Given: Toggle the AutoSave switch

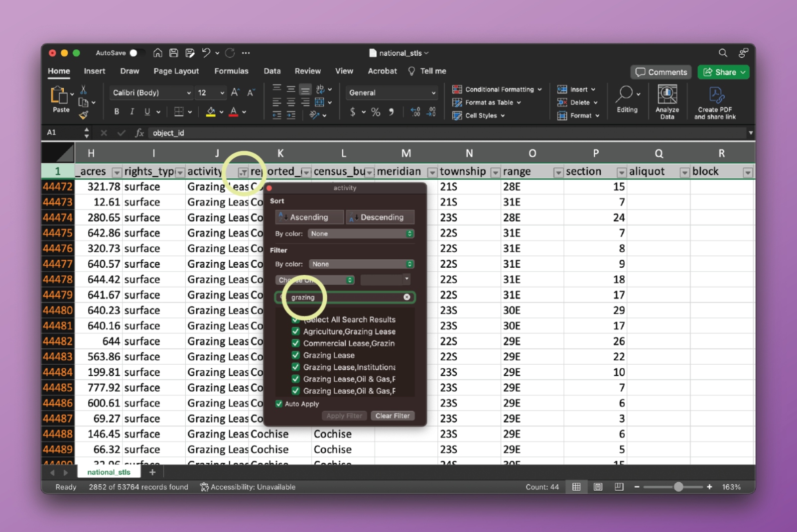Looking at the screenshot, I should [x=136, y=53].
